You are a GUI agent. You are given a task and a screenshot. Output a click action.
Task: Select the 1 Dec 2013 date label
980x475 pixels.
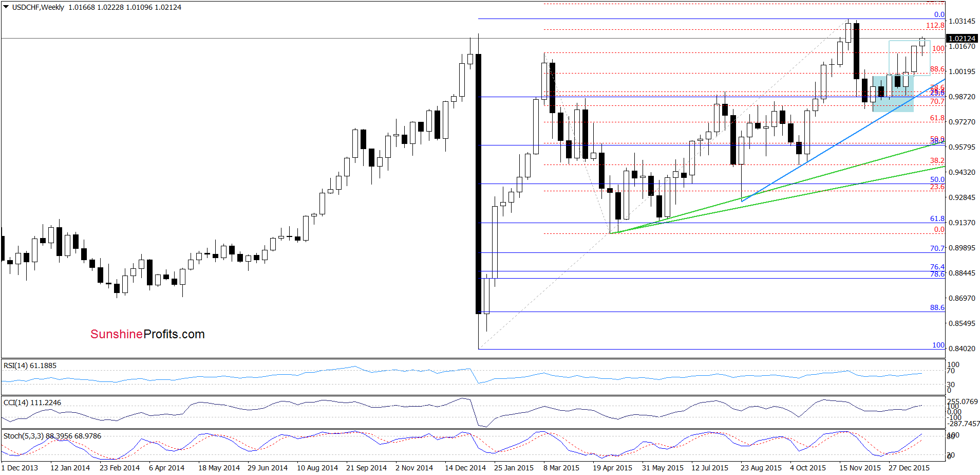(20, 468)
